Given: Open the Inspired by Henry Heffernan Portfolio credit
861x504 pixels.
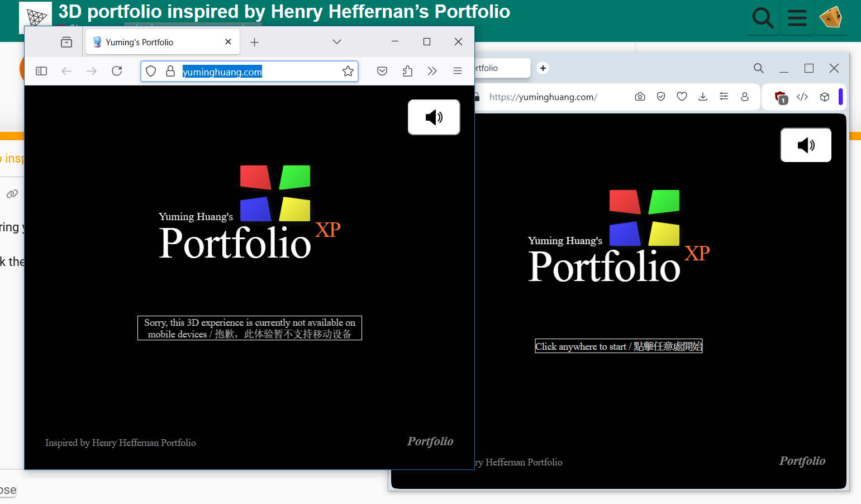Looking at the screenshot, I should pos(121,443).
